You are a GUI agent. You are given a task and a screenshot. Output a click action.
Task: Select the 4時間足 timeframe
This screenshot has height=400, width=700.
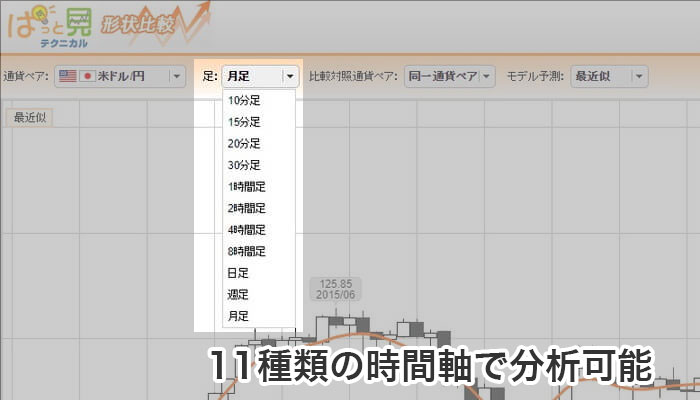[x=258, y=230]
